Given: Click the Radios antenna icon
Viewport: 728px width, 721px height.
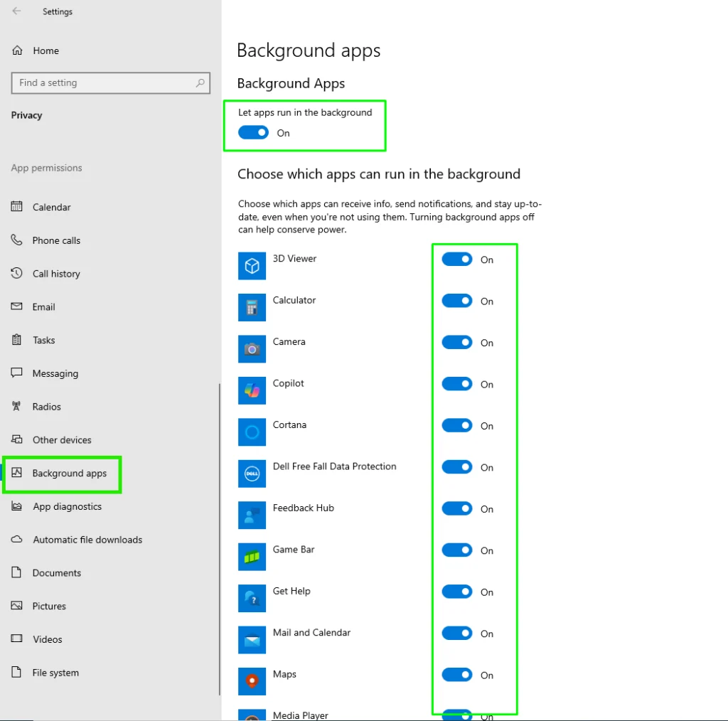Looking at the screenshot, I should pyautogui.click(x=17, y=406).
